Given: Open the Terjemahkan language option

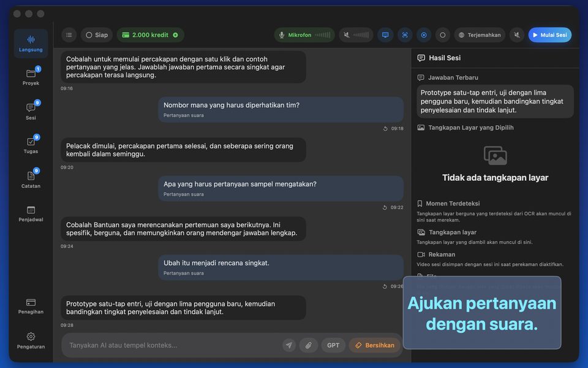Looking at the screenshot, I should tap(480, 35).
